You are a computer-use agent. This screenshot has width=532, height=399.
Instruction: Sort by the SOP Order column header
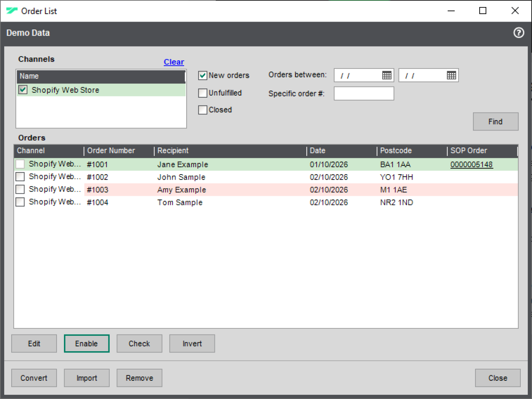(482, 151)
